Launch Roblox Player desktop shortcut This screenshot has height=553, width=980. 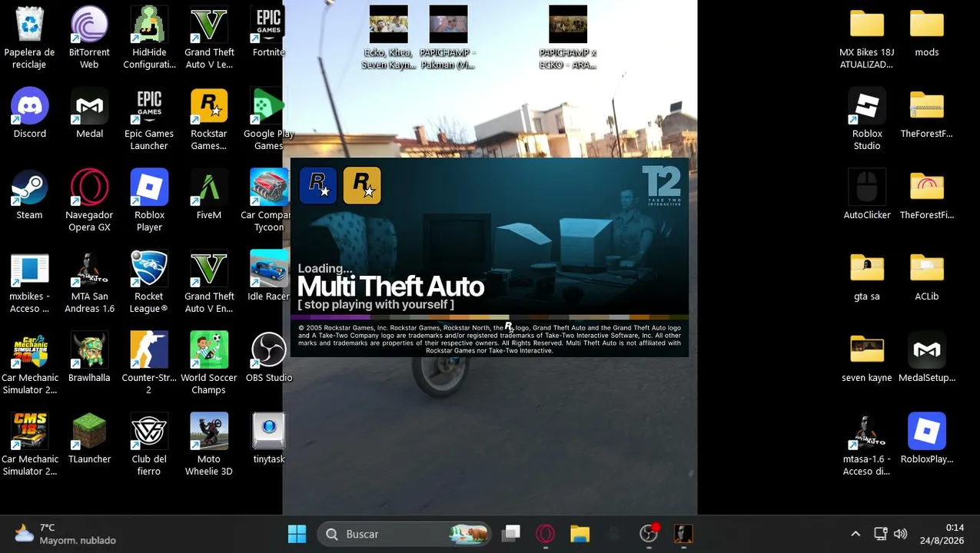(149, 200)
